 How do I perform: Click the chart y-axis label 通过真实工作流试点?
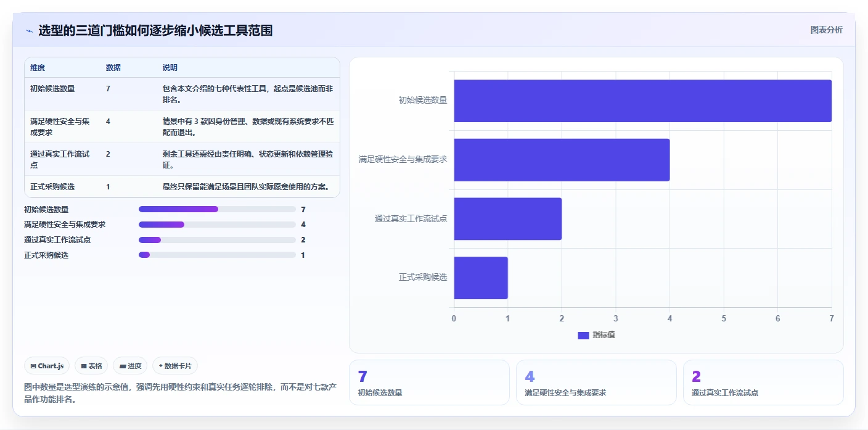[x=411, y=218]
